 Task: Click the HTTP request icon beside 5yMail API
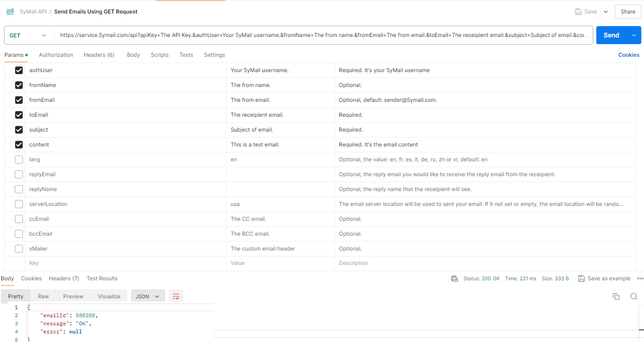[x=10, y=12]
